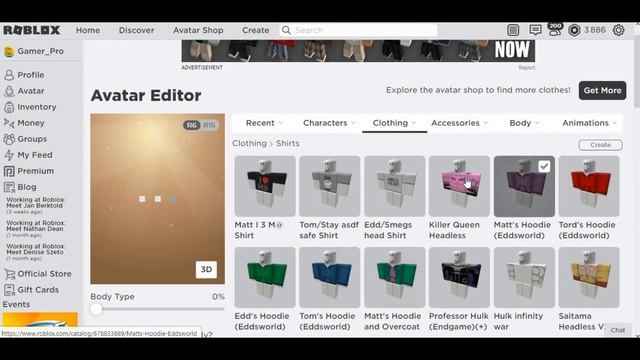Open the Home nav item

tap(88, 30)
